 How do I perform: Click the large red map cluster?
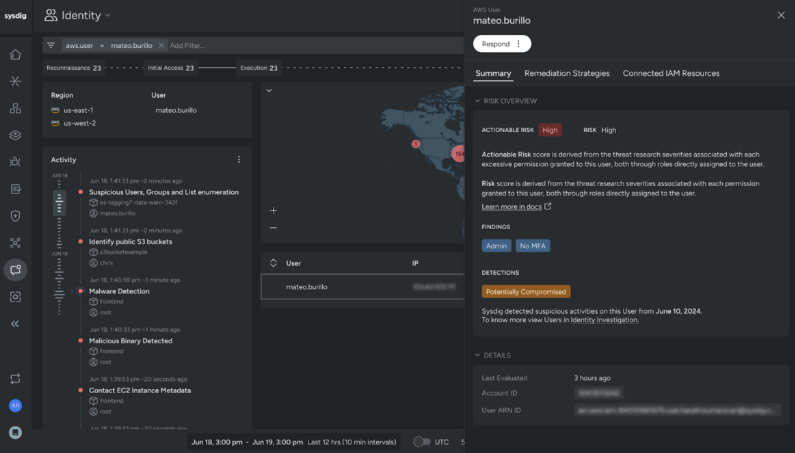tap(458, 153)
